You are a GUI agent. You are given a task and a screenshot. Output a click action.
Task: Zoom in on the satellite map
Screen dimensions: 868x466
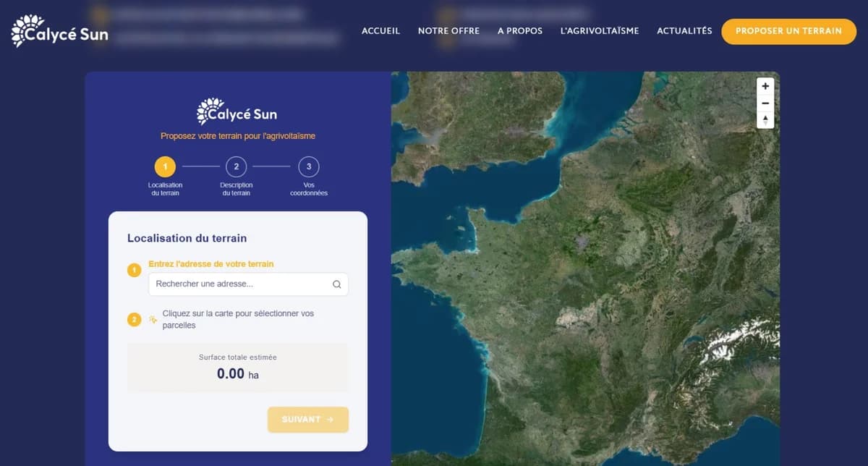pyautogui.click(x=765, y=86)
